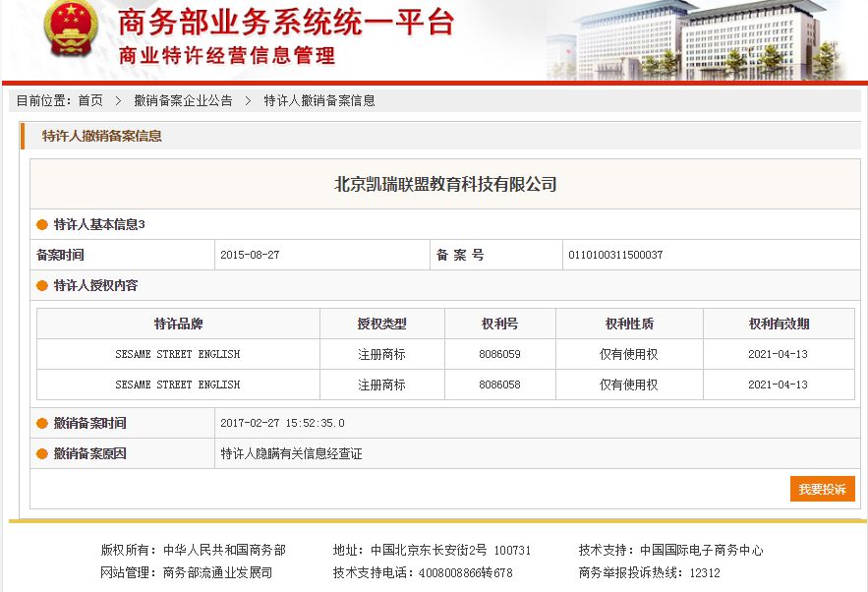The height and width of the screenshot is (592, 868).
Task: Select the row with rights number 8086059
Action: point(499,354)
